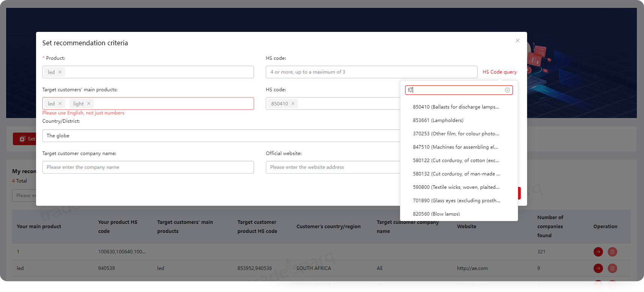Click arrow icon for row with HS code 853952,940536

click(x=598, y=268)
